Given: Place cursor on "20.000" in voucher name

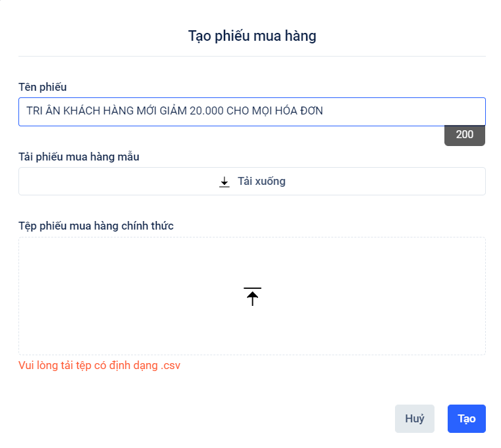Looking at the screenshot, I should 206,111.
